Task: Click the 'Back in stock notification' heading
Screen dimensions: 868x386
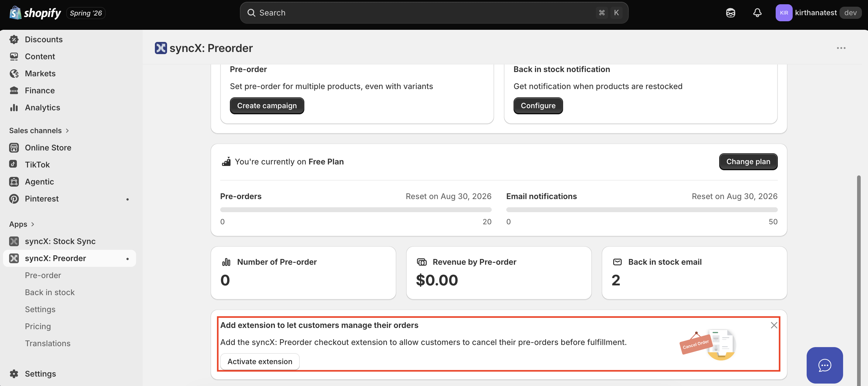Action: click(562, 69)
